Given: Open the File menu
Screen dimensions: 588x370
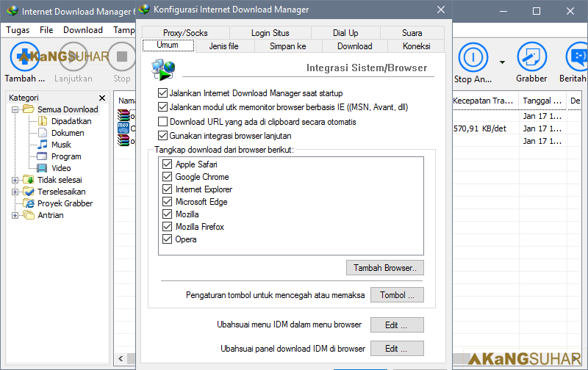Looking at the screenshot, I should point(46,30).
